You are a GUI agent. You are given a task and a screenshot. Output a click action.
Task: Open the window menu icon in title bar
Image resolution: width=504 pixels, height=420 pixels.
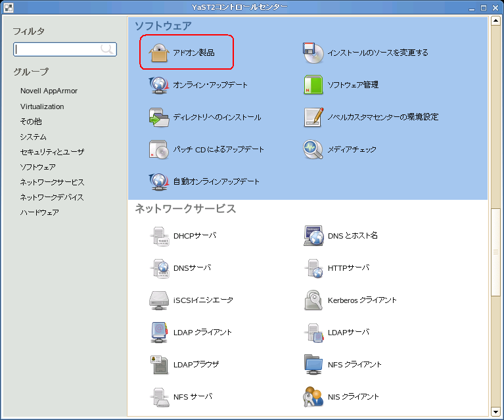tap(7, 7)
